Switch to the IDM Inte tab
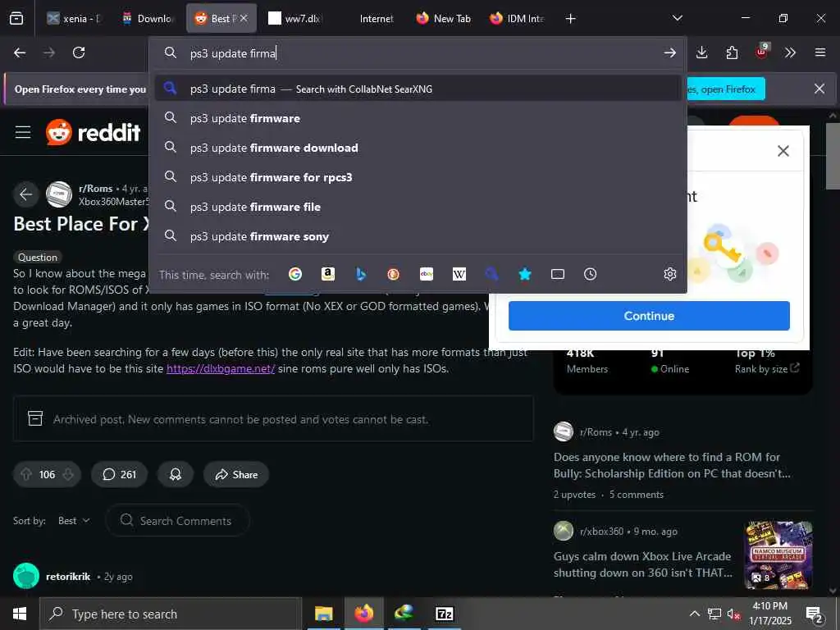Image resolution: width=840 pixels, height=630 pixels. pos(518,18)
